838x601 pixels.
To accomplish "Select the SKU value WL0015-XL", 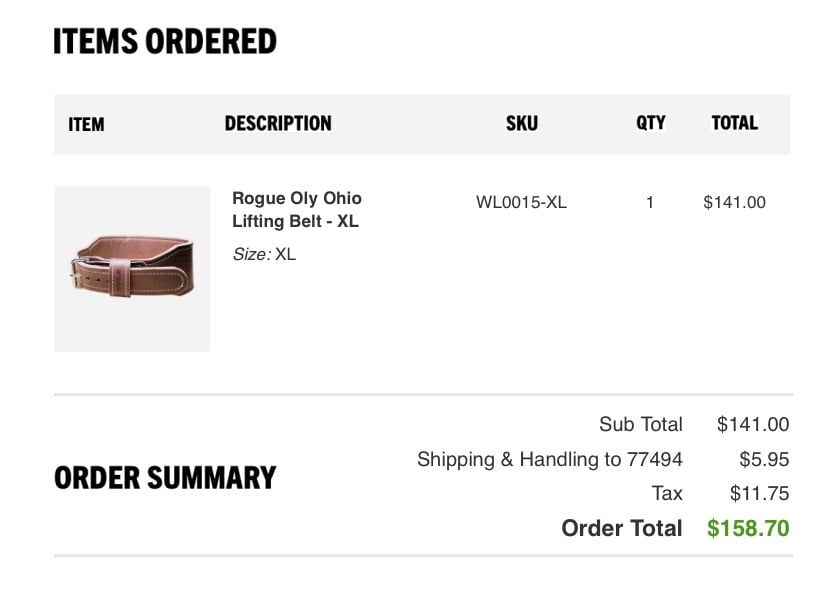I will pyautogui.click(x=521, y=202).
